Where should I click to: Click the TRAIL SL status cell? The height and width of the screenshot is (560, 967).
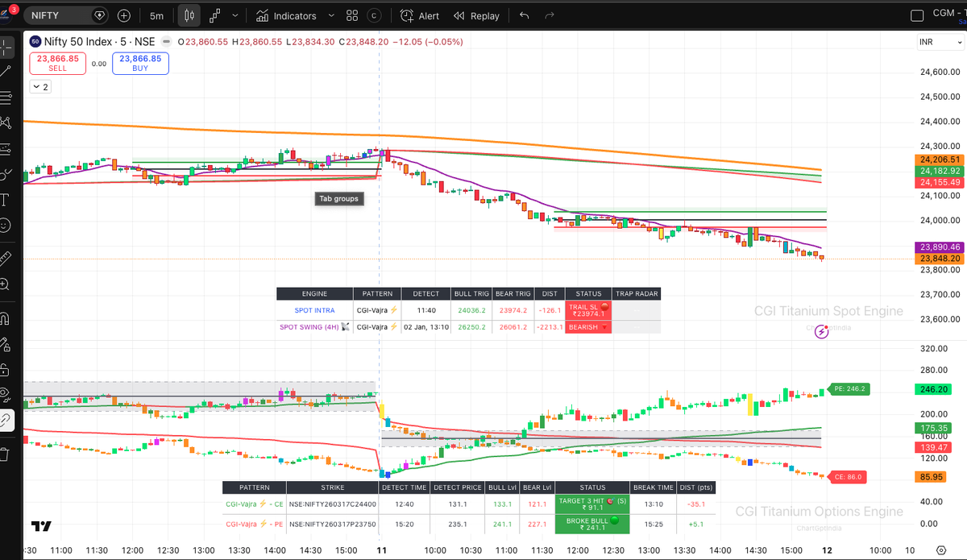pos(588,310)
